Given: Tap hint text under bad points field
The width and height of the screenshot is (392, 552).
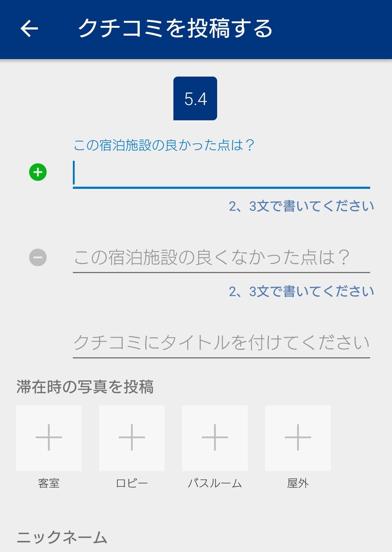Looking at the screenshot, I should (301, 292).
